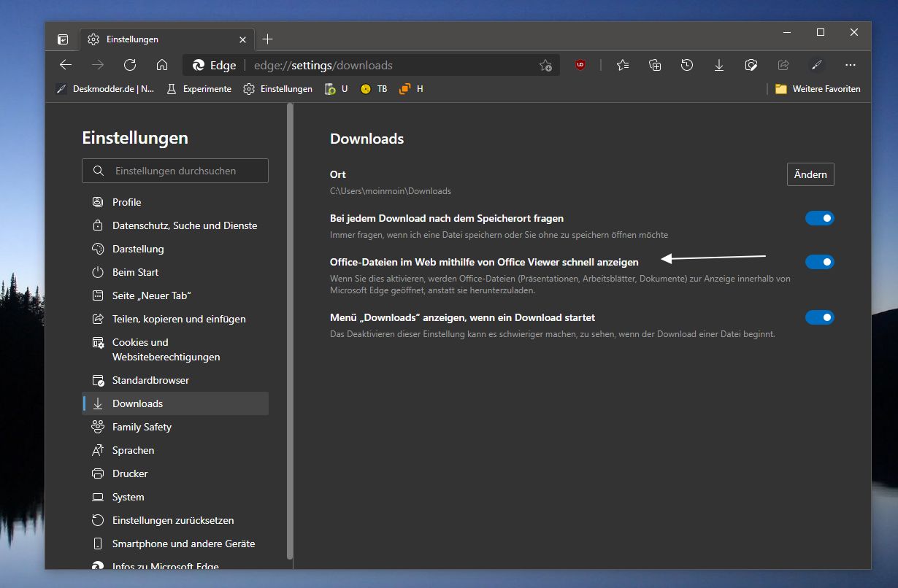Toggle showing Downloads menu when download starts
The width and height of the screenshot is (898, 588).
tap(819, 317)
